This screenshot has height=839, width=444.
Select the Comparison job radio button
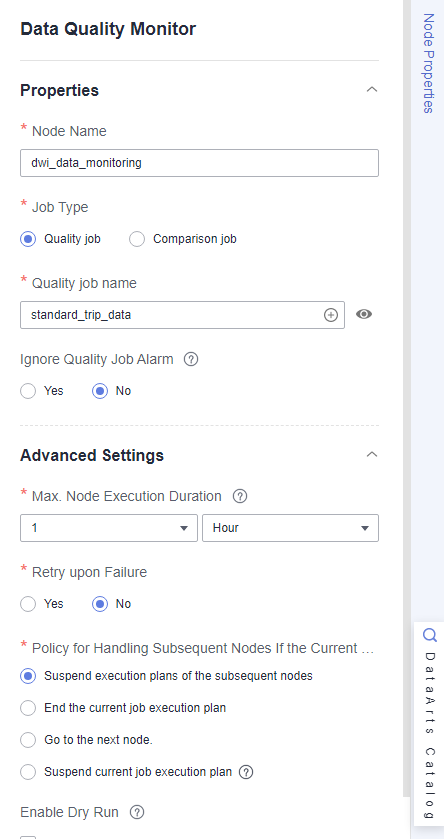tap(137, 239)
